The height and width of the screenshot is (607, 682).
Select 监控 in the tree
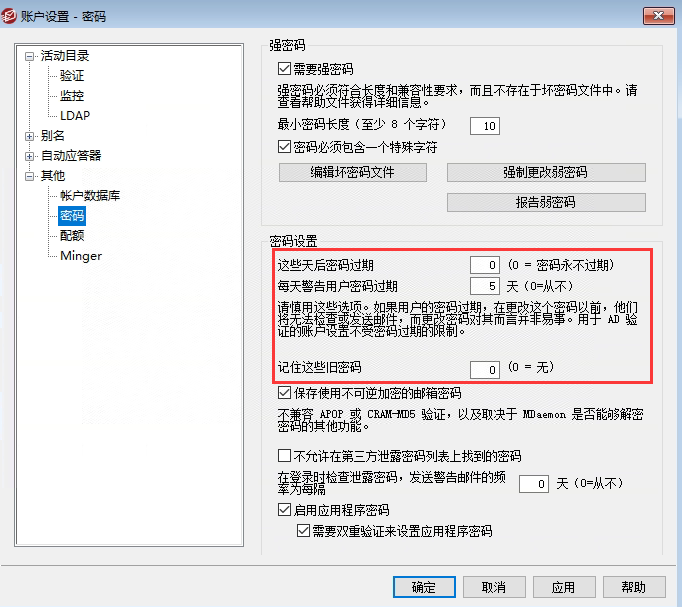pyautogui.click(x=72, y=96)
